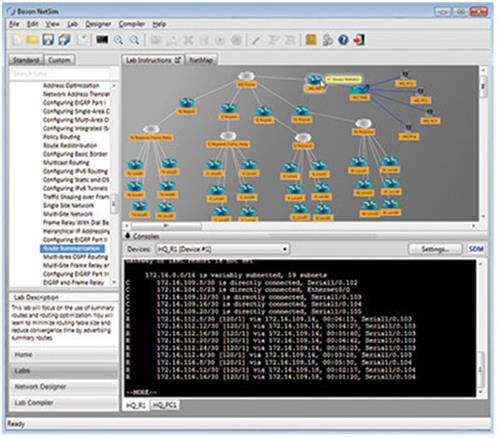The width and height of the screenshot is (500, 438).
Task: Click the lab list scroll up arrow
Action: [114, 86]
